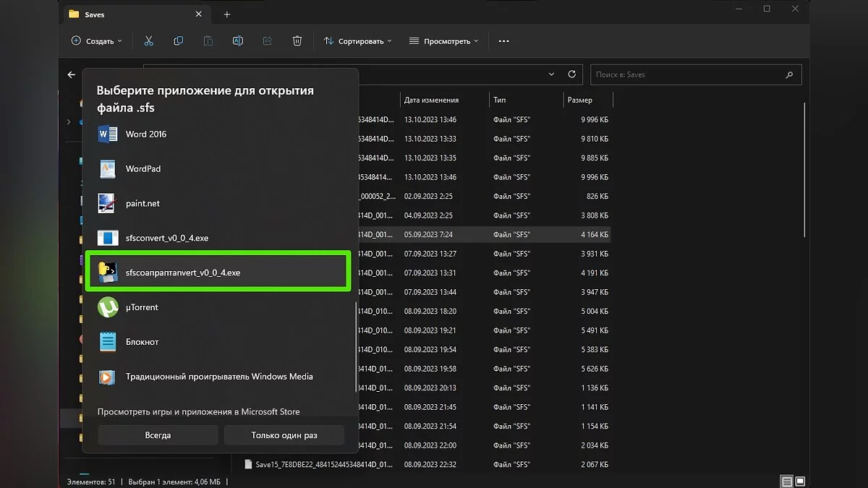Click the Refresh icon beside address bar
868x488 pixels.
[x=572, y=74]
